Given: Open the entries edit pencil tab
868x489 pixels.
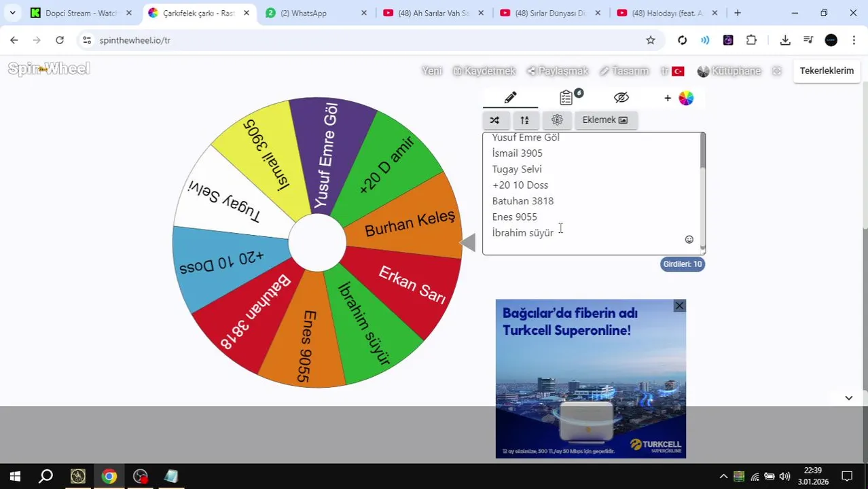Looking at the screenshot, I should point(510,98).
